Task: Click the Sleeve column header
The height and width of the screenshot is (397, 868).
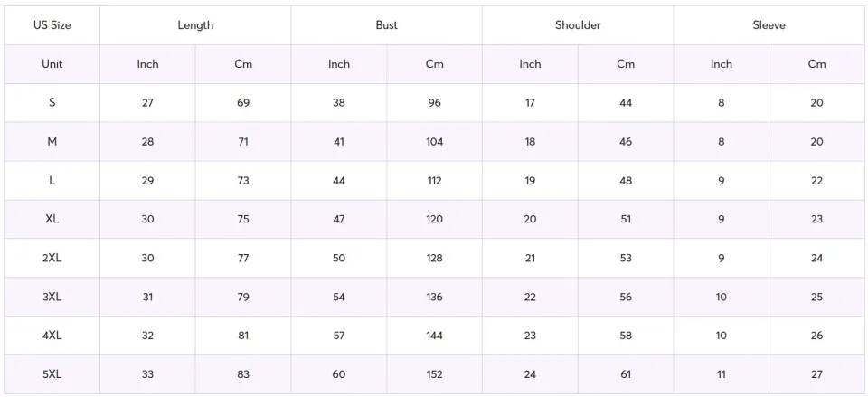Action: point(769,25)
